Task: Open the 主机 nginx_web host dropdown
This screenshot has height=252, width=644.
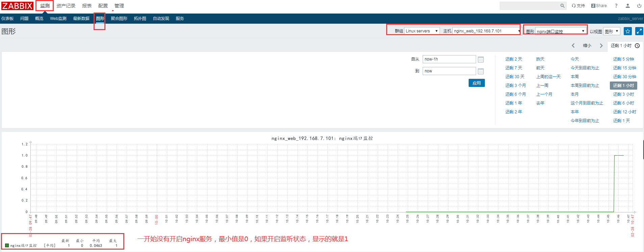Action: click(x=486, y=31)
